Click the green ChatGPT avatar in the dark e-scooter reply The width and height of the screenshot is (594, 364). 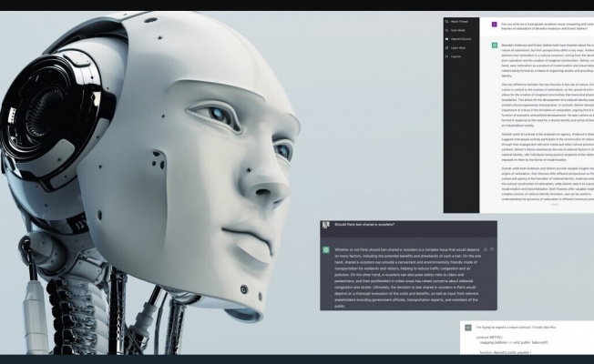tap(326, 249)
